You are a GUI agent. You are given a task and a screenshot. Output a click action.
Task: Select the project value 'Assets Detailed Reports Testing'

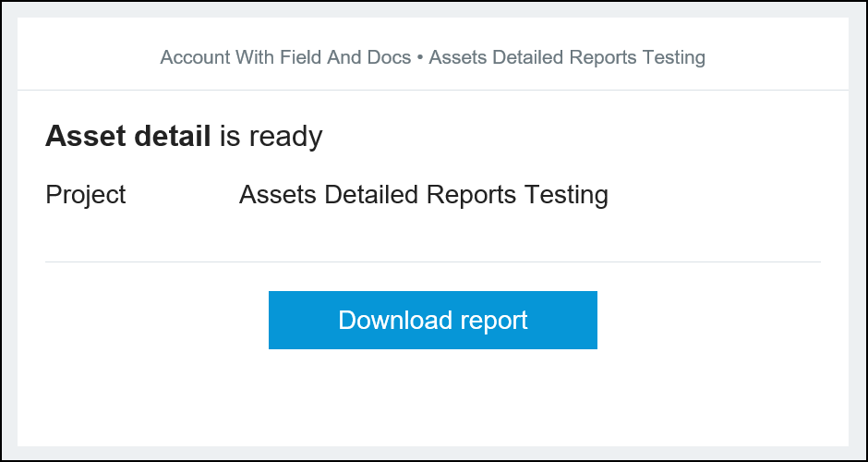point(423,195)
